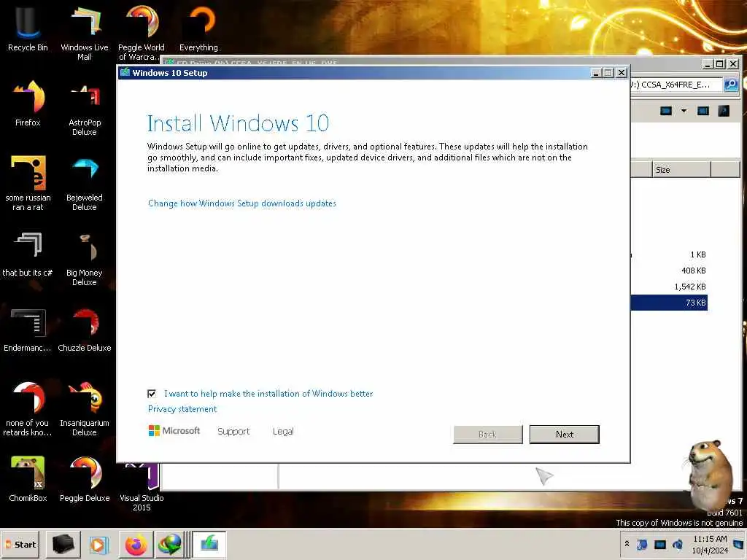
Task: Uncheck 'I want to help make the installation' checkbox
Action: point(152,394)
